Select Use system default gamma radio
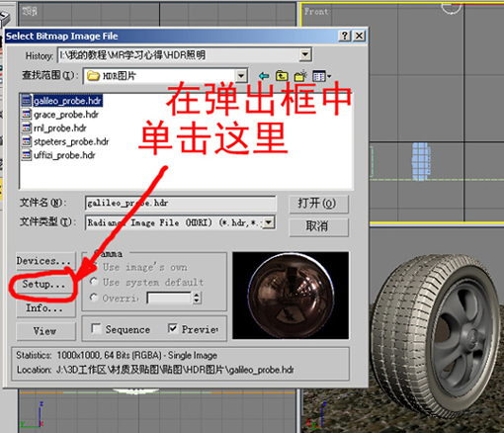The height and width of the screenshot is (433, 504). (x=94, y=282)
